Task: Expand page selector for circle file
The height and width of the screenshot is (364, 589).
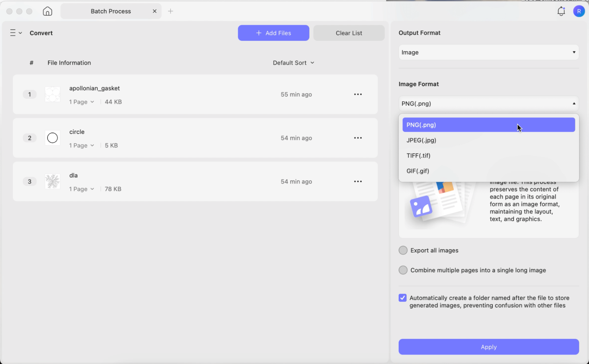Action: pos(82,145)
